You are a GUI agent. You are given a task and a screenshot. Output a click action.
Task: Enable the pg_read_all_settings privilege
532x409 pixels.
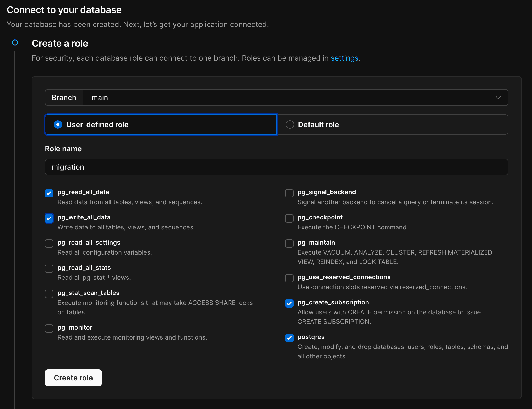[x=49, y=244]
